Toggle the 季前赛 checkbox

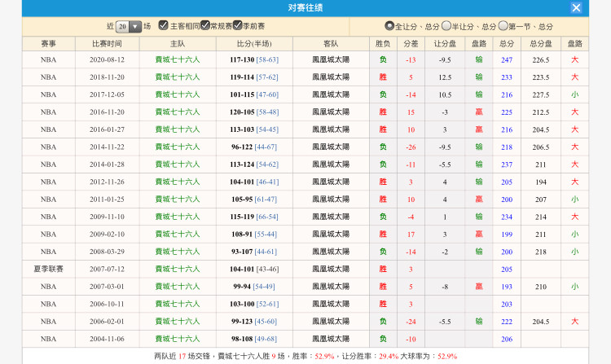pyautogui.click(x=237, y=25)
